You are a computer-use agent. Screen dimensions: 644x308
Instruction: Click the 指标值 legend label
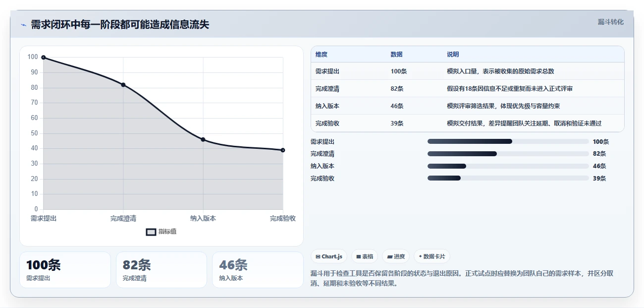coord(167,232)
